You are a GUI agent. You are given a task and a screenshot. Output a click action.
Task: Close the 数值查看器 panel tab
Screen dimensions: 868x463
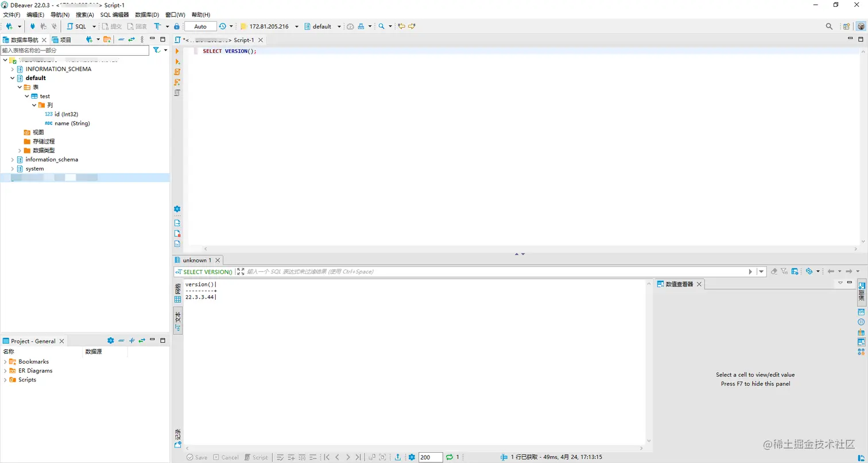click(x=699, y=284)
